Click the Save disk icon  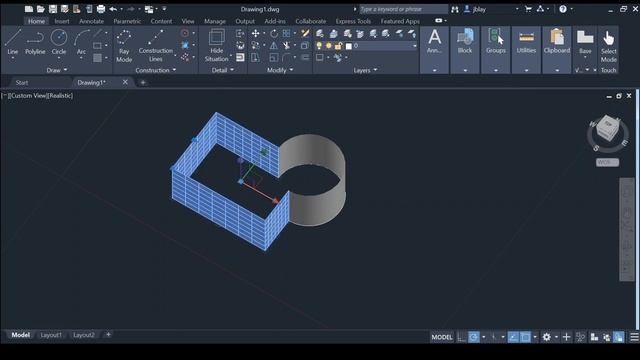(x=53, y=9)
